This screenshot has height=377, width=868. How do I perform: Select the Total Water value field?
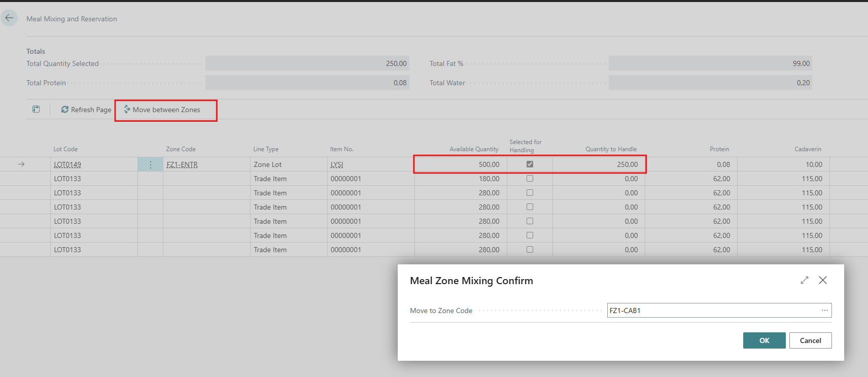[710, 83]
